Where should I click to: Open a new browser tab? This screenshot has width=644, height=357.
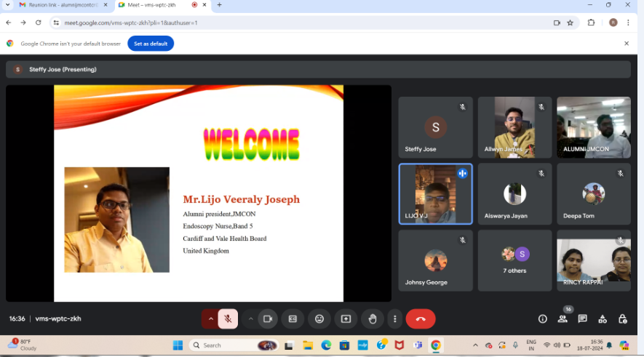click(219, 5)
